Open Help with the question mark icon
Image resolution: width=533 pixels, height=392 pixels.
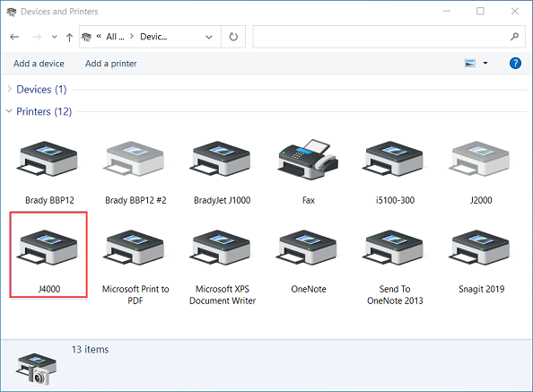coord(515,63)
